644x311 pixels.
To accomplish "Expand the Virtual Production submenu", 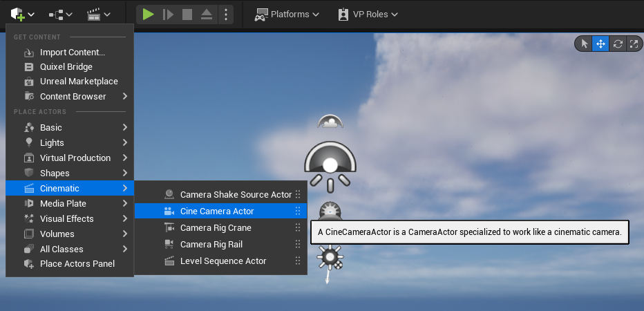I will (x=70, y=158).
